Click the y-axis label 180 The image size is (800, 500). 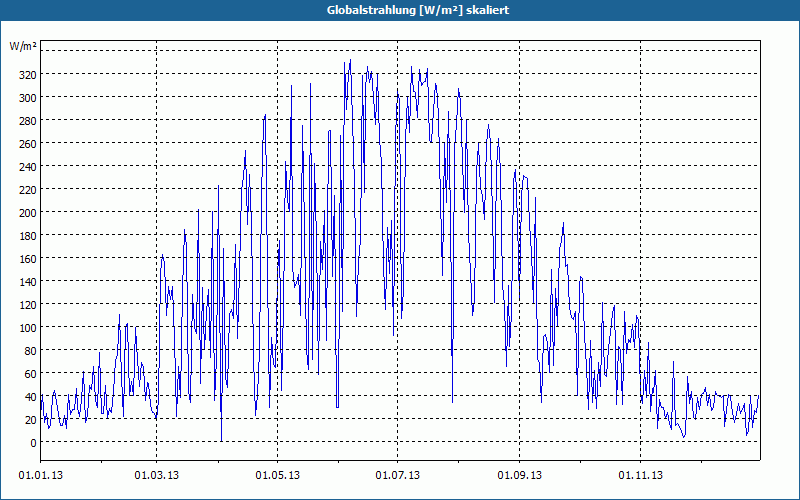pos(28,236)
